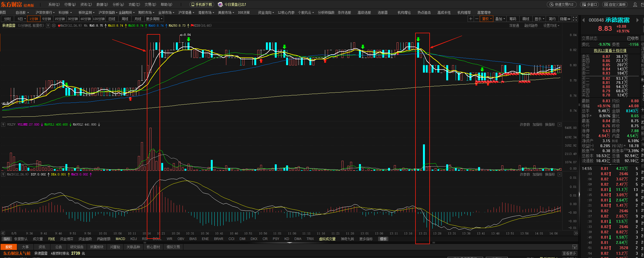This screenshot has height=258, width=644.
Task: Click the mobile version download (手机版下载) button
Action: pos(202,4)
